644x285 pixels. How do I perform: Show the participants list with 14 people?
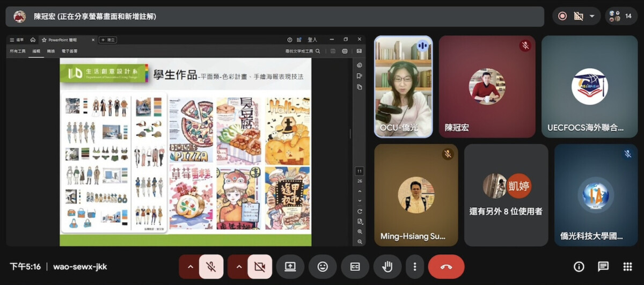coord(621,16)
